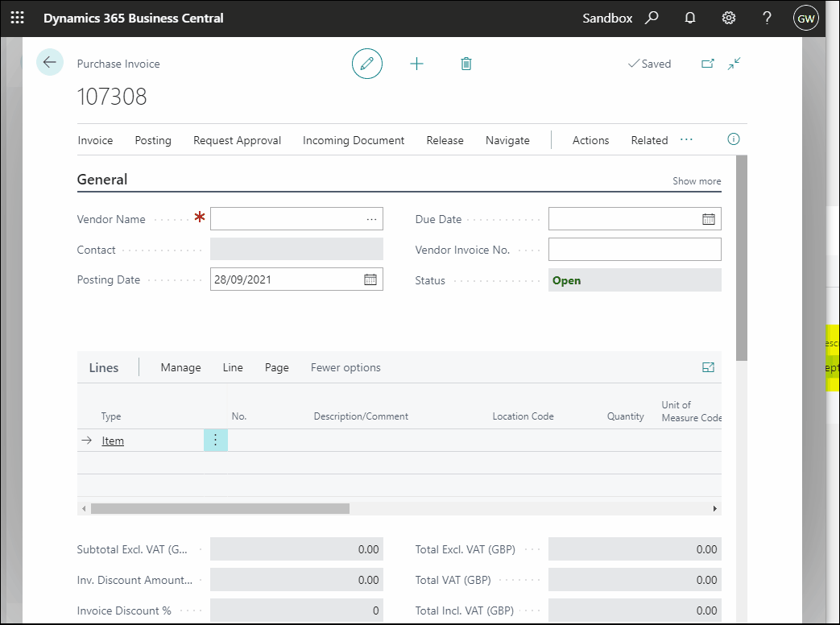
Task: Open the line options three-dot menu
Action: 215,440
